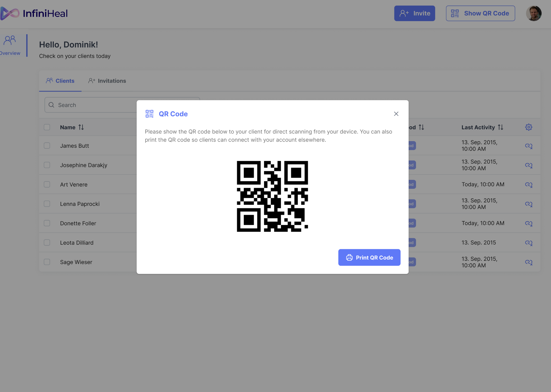Select client name Art Venere

pos(74,185)
